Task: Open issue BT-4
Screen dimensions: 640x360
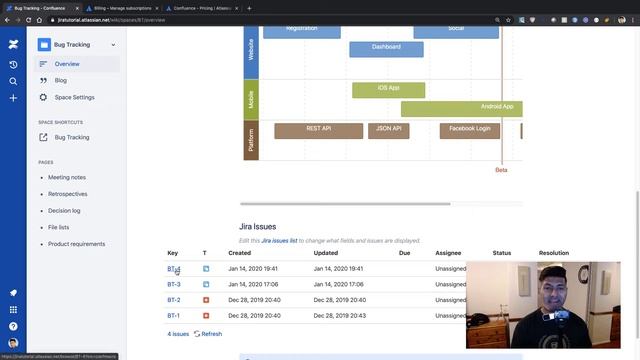Action: [x=174, y=269]
